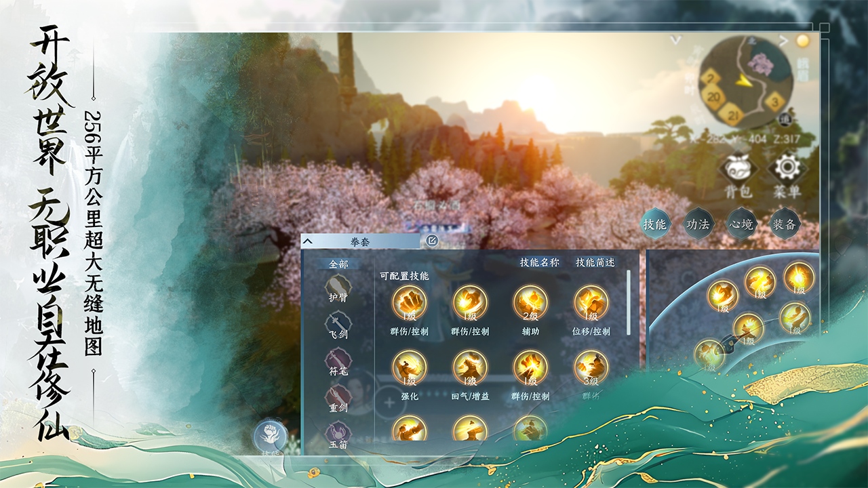The image size is (868, 488).
Task: Select the 全部 weapon filter
Action: 338,264
